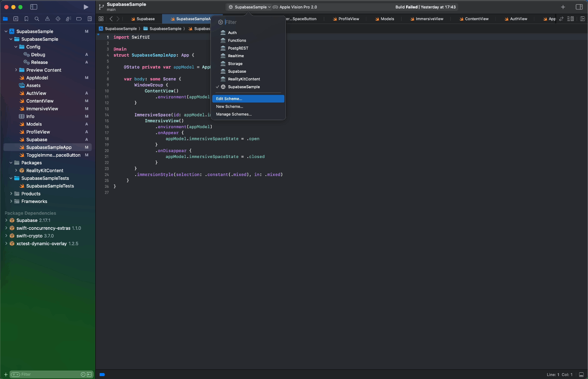Toggle the debug area at bottom right

[581, 375]
